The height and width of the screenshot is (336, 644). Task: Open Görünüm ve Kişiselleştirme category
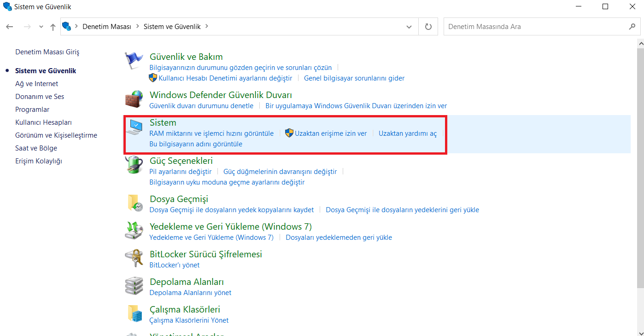click(x=56, y=135)
